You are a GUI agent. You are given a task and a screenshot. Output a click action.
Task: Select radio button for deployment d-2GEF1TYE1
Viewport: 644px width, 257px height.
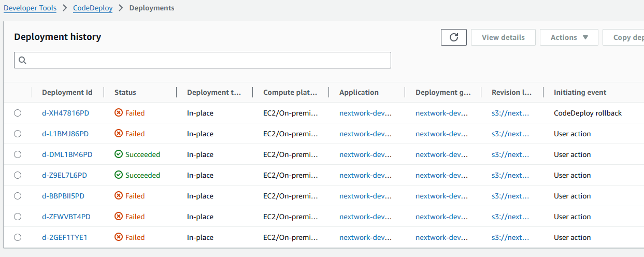point(18,237)
